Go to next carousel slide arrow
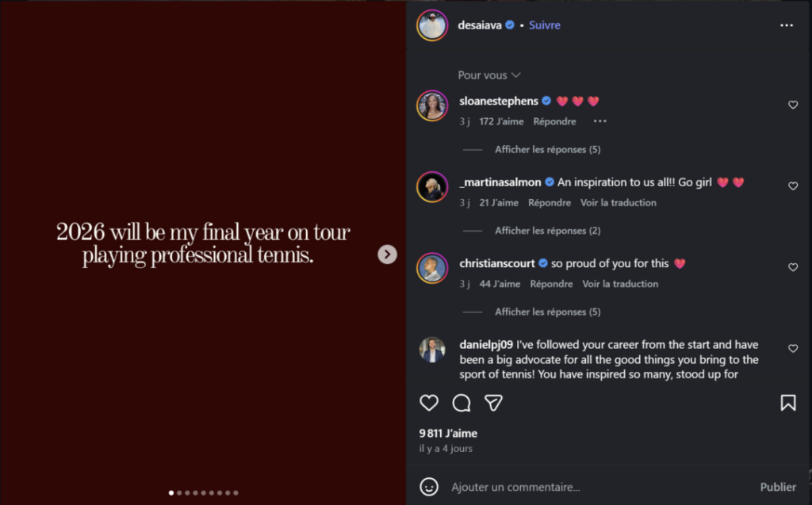Screen dimensions: 812x505 click(x=387, y=254)
